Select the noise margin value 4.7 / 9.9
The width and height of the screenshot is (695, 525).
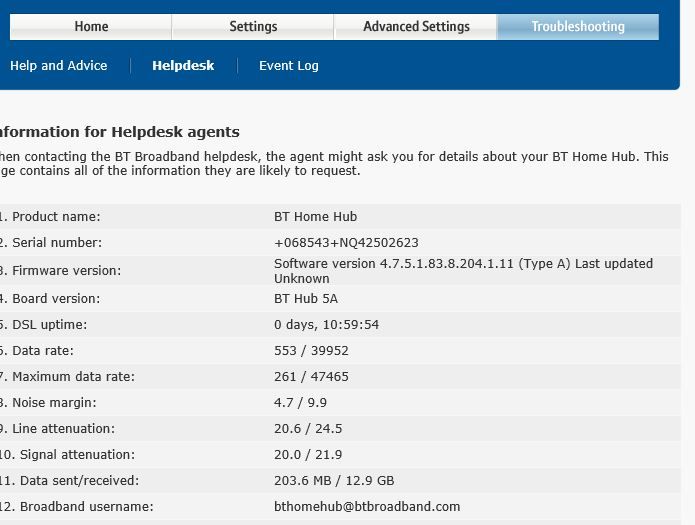point(300,403)
